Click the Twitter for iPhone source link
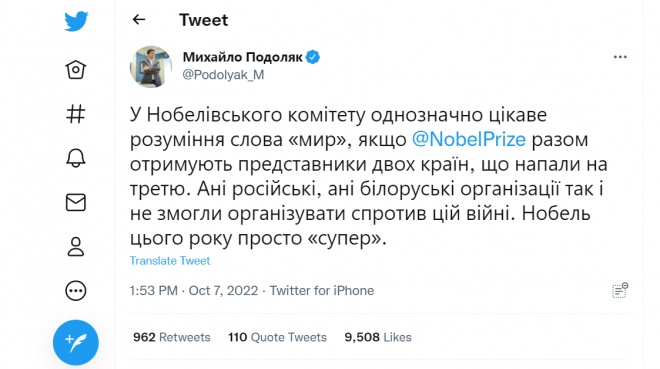The image size is (660, 369). pos(322,291)
